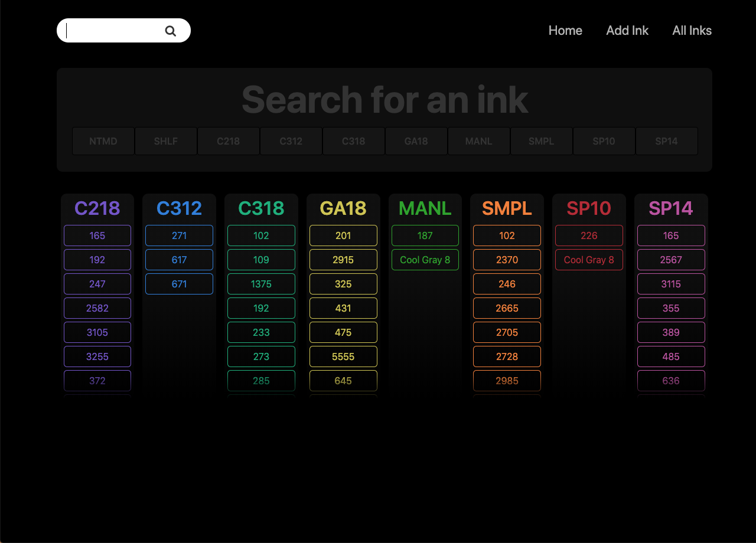Image resolution: width=756 pixels, height=543 pixels.
Task: Click the red SP10 column heading
Action: [x=589, y=208]
